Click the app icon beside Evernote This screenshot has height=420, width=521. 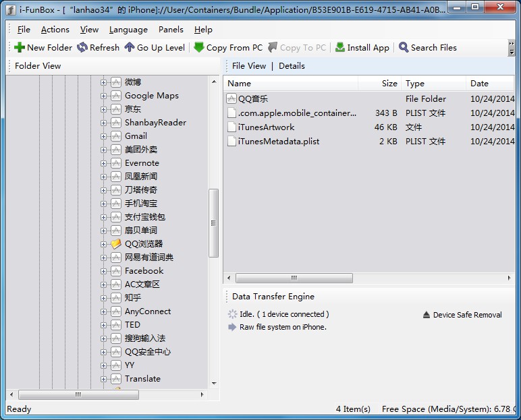click(x=115, y=163)
